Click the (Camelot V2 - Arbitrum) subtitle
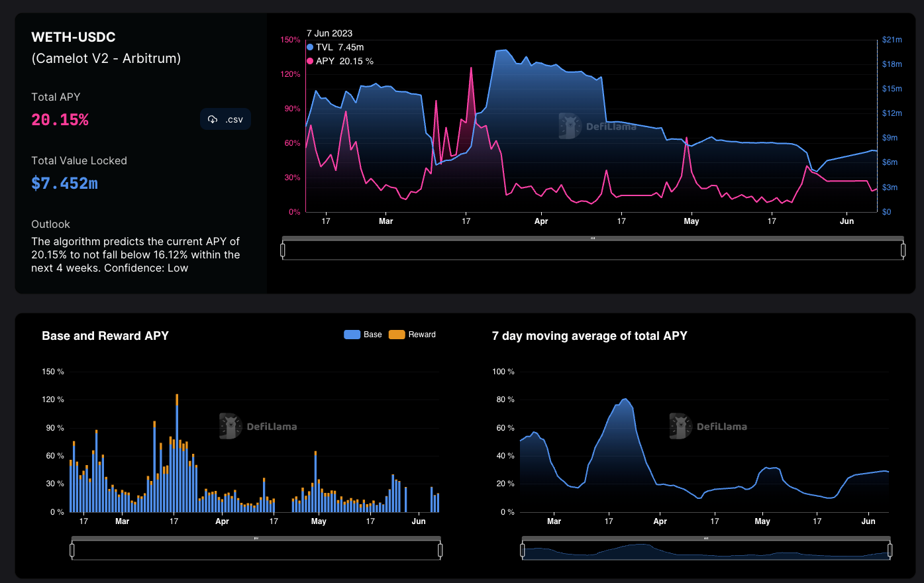Screen dimensions: 924x583 [x=106, y=58]
